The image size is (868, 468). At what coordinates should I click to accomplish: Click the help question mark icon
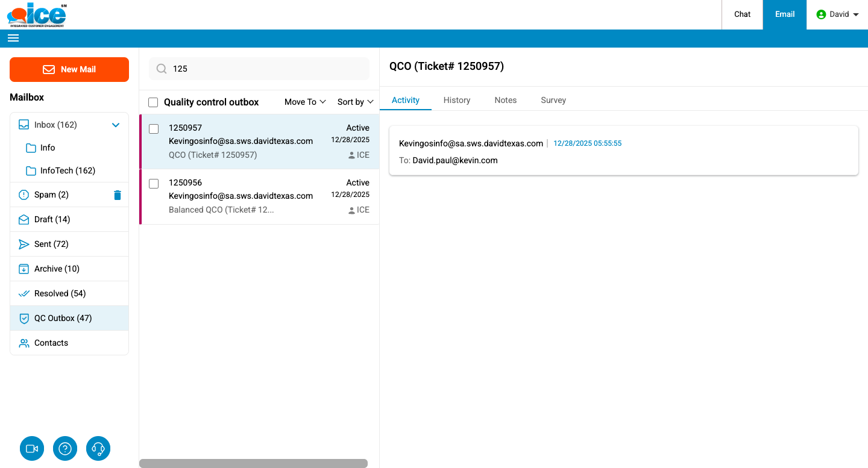pos(65,449)
